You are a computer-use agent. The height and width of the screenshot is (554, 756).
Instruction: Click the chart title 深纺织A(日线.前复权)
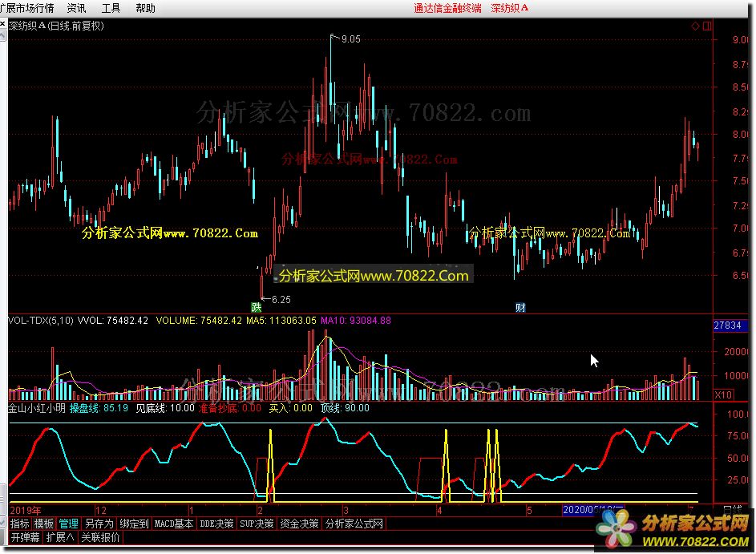56,26
